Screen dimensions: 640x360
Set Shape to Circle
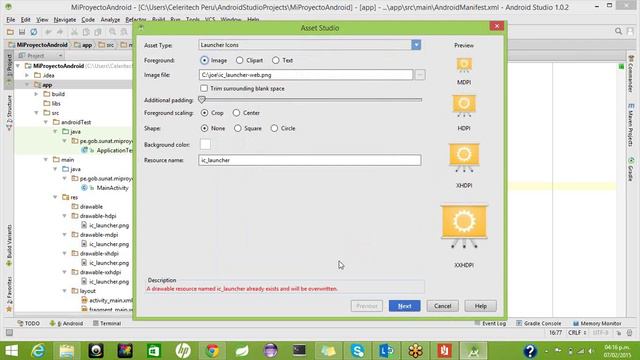pos(274,128)
